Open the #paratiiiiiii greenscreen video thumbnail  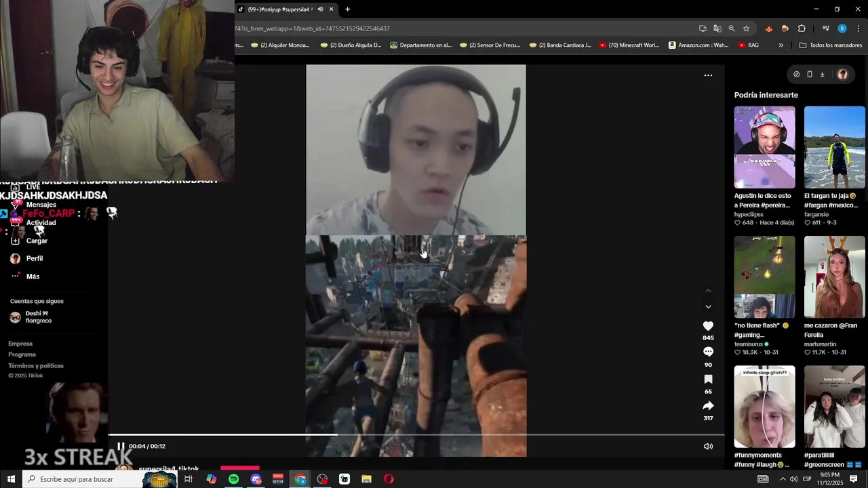click(x=834, y=407)
